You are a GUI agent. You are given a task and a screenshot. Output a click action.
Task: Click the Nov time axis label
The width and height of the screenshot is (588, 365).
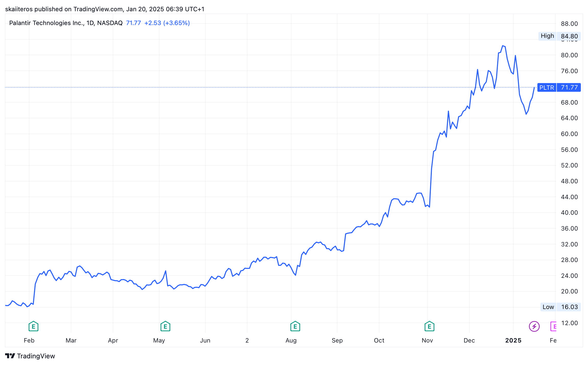click(427, 340)
